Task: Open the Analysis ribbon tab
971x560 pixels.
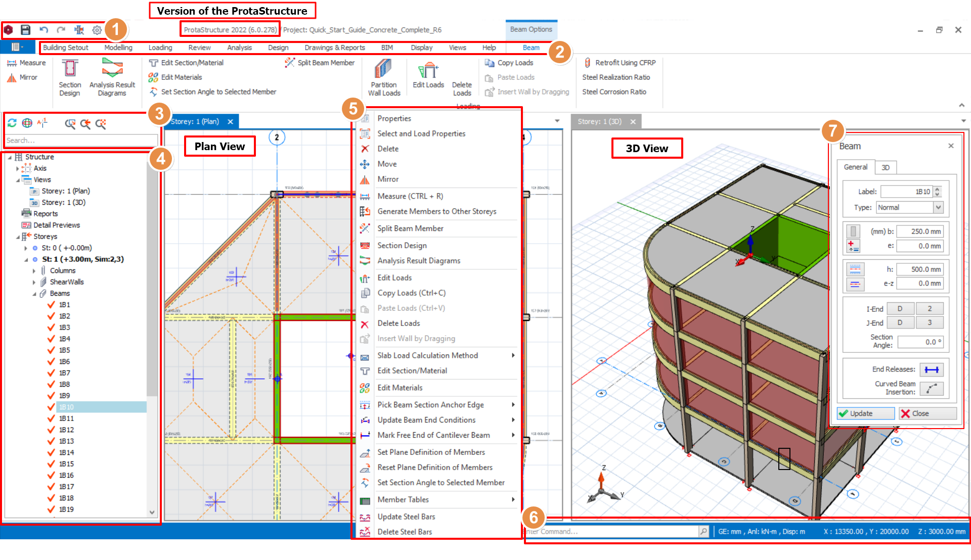Action: tap(239, 48)
